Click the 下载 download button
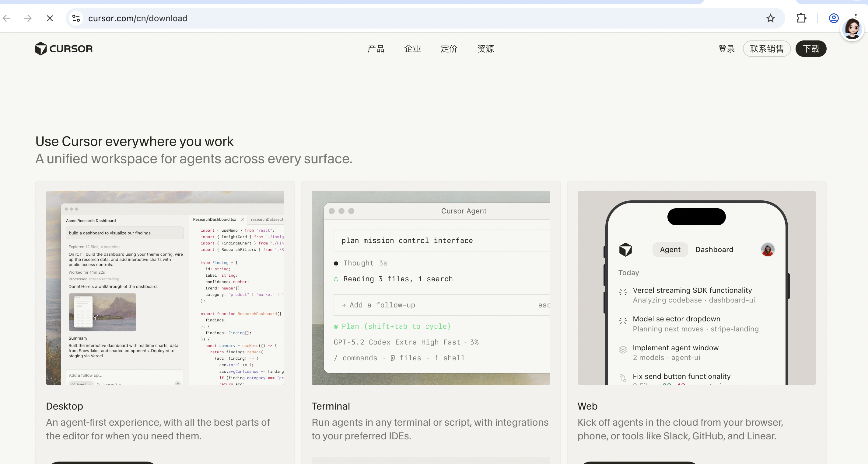The height and width of the screenshot is (464, 868). pos(811,49)
